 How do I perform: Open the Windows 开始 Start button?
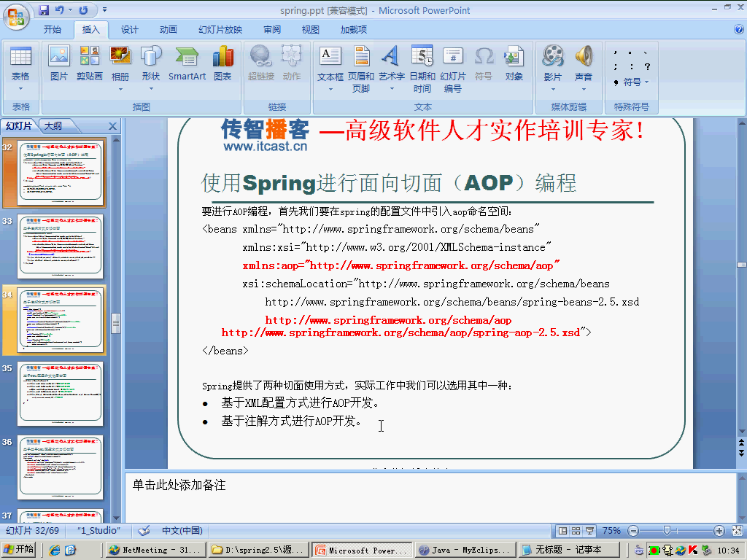(18, 550)
